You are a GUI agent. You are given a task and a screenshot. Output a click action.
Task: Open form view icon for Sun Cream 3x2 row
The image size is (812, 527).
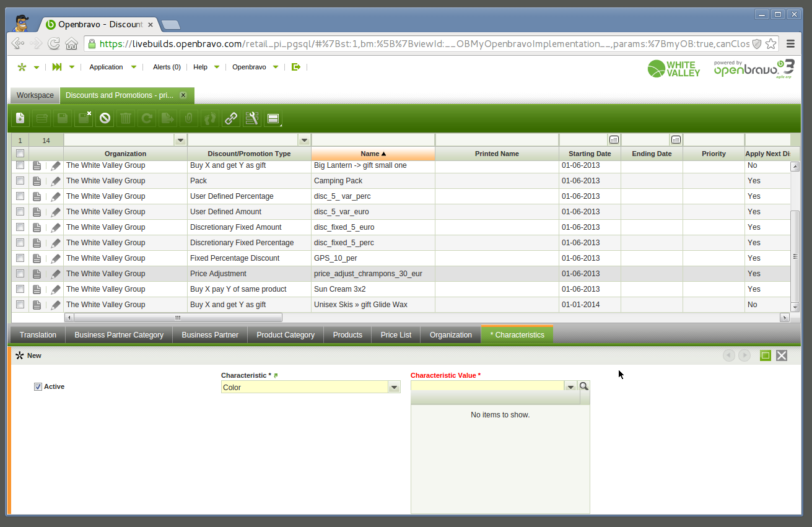[37, 289]
